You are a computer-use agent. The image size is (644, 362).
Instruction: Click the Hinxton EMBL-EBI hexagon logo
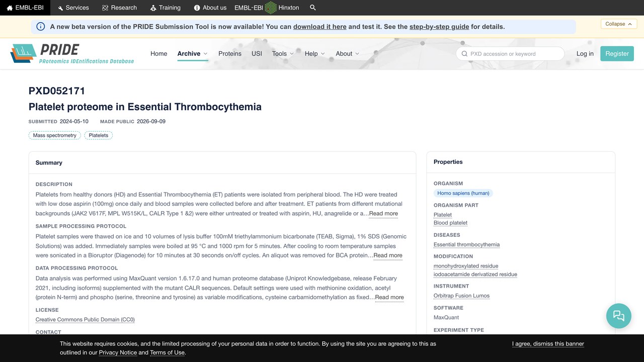[x=271, y=8]
